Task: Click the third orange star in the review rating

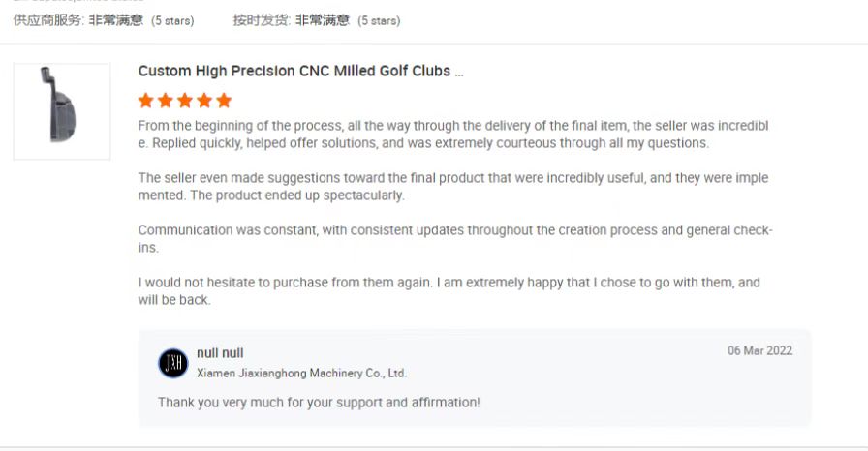Action: (x=185, y=101)
